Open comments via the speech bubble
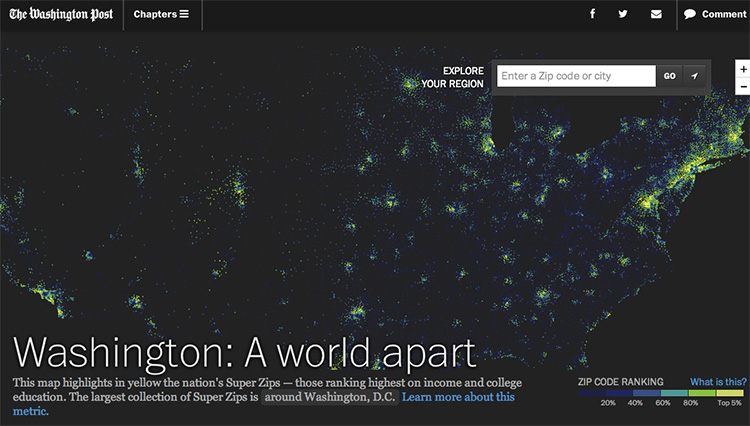This screenshot has width=750, height=426. point(690,14)
